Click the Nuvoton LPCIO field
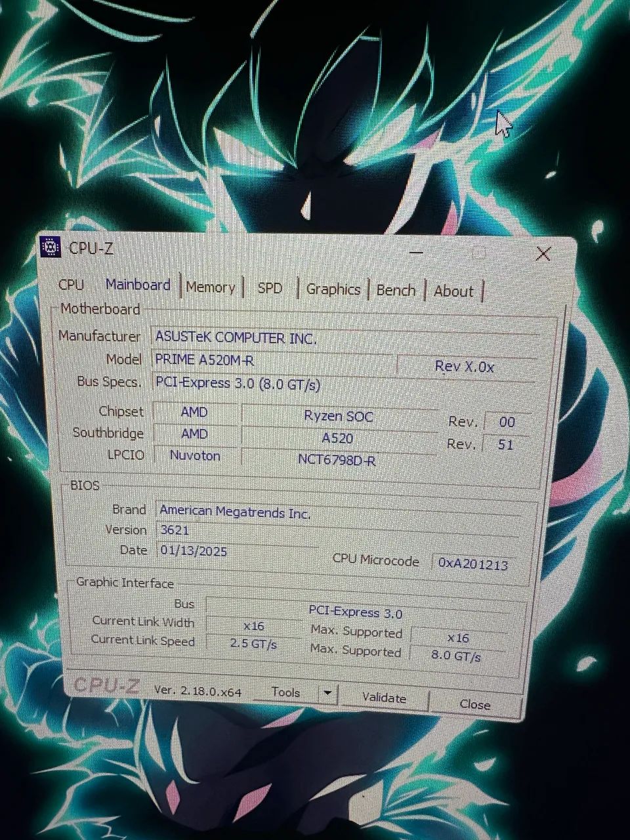This screenshot has height=840, width=630. [195, 455]
